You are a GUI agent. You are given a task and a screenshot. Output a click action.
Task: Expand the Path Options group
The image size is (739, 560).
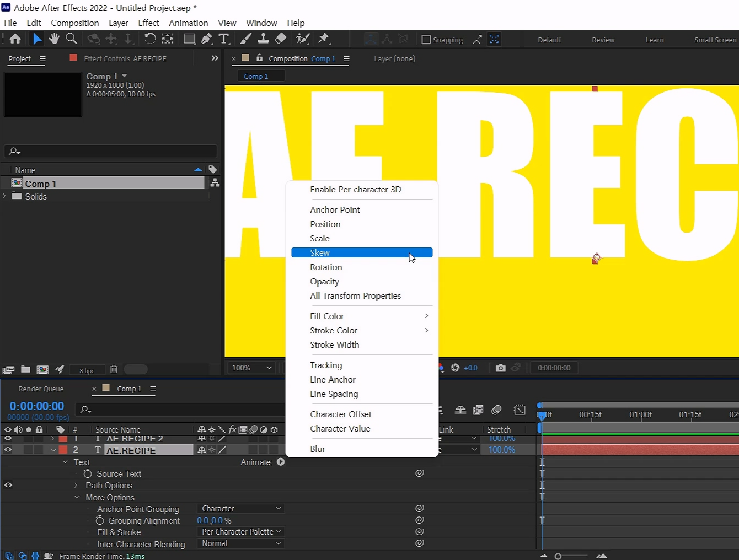pos(76,486)
